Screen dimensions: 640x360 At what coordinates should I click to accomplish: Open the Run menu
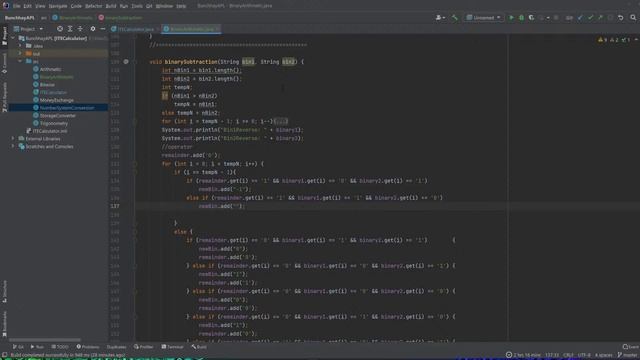point(124,6)
